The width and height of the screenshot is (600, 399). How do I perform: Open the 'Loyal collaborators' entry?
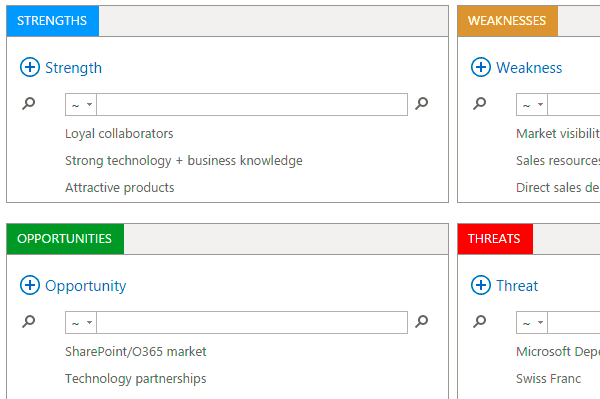pos(119,134)
